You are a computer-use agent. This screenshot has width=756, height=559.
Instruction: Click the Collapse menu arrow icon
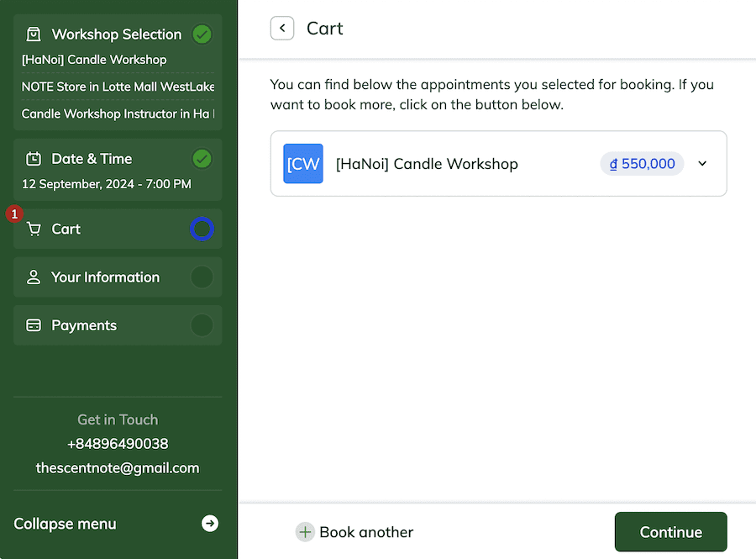point(210,524)
